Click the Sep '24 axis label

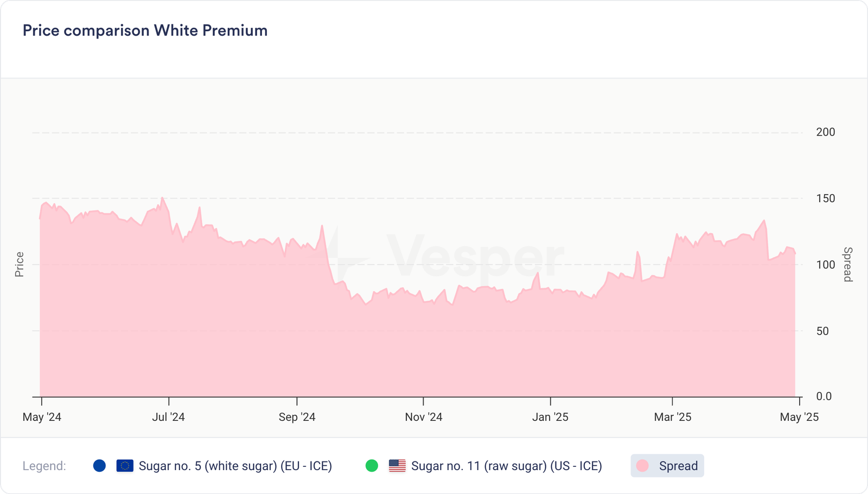coord(297,417)
